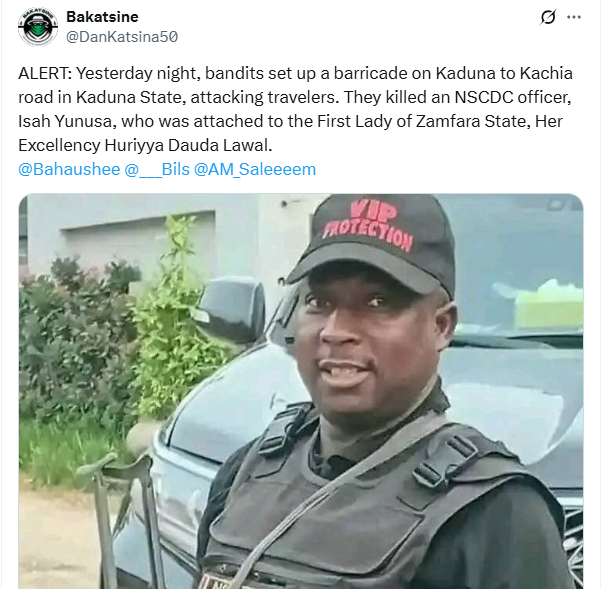The height and width of the screenshot is (589, 602).
Task: Open the three-dot more options menu
Action: coord(574,17)
